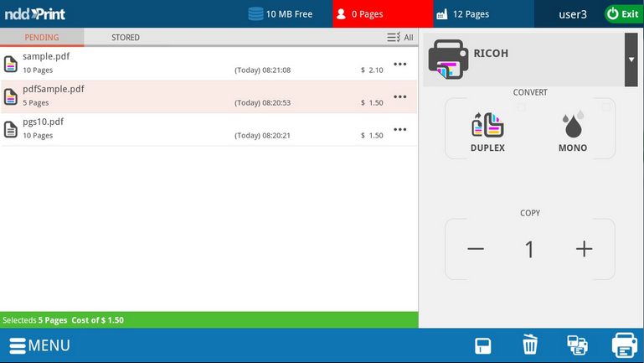Click the print icon in bottom bar

(x=624, y=345)
